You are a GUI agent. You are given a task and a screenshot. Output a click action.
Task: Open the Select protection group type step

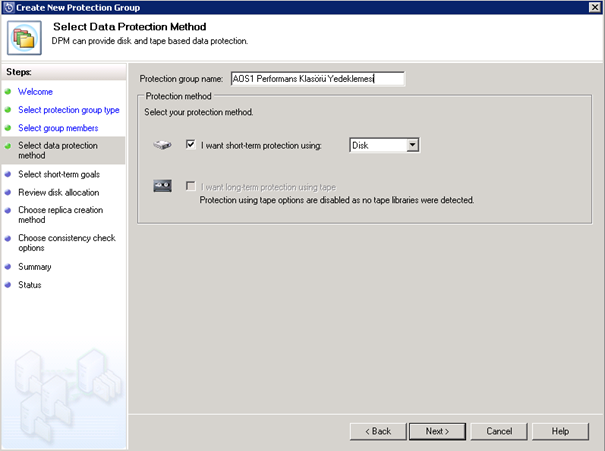(x=69, y=110)
